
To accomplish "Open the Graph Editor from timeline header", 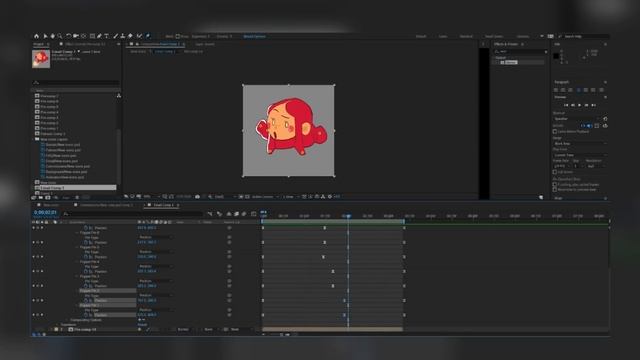I will point(253,214).
